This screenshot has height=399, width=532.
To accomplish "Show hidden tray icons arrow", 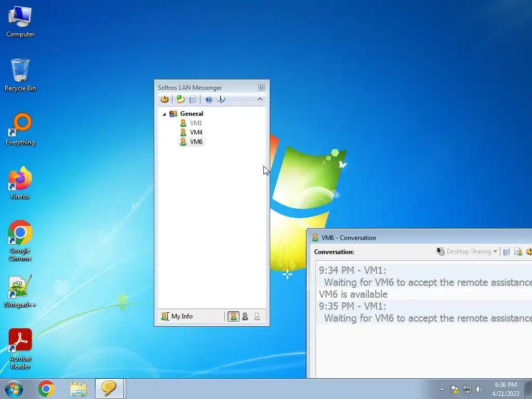I will (x=442, y=389).
